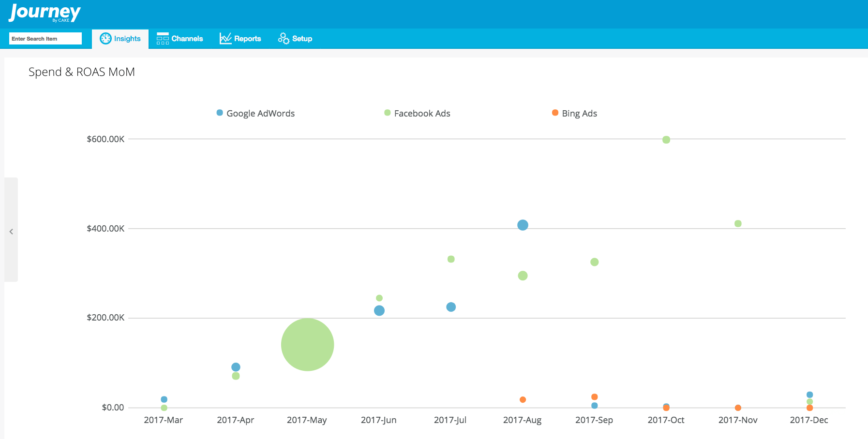The height and width of the screenshot is (439, 868).
Task: Expand the collapsed left sidebar arrow
Action: (x=11, y=232)
